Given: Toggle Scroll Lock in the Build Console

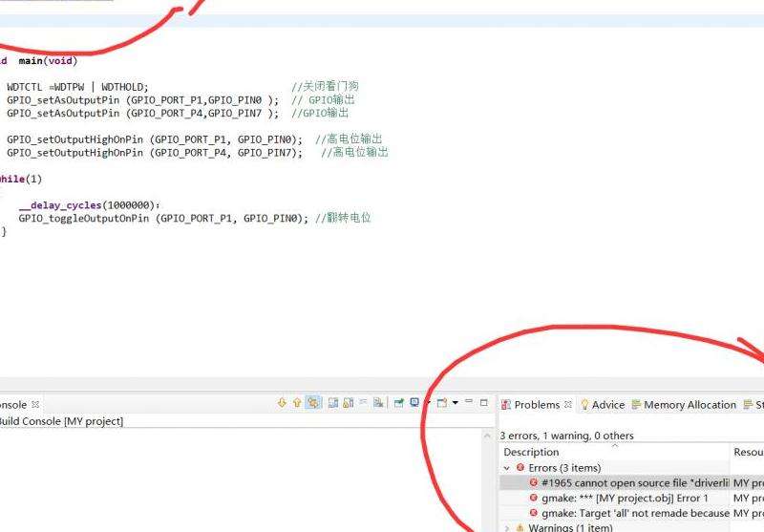Looking at the screenshot, I should (348, 403).
